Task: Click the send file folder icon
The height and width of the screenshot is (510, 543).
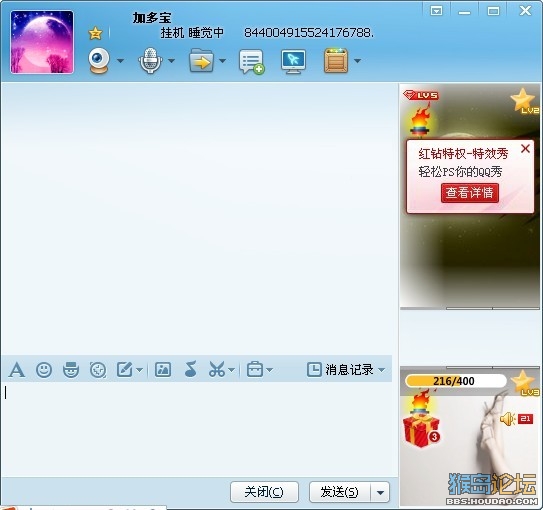Action: click(x=201, y=61)
